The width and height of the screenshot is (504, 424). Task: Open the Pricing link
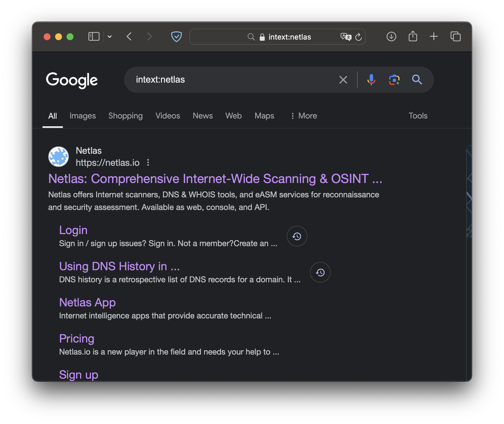[x=76, y=339]
